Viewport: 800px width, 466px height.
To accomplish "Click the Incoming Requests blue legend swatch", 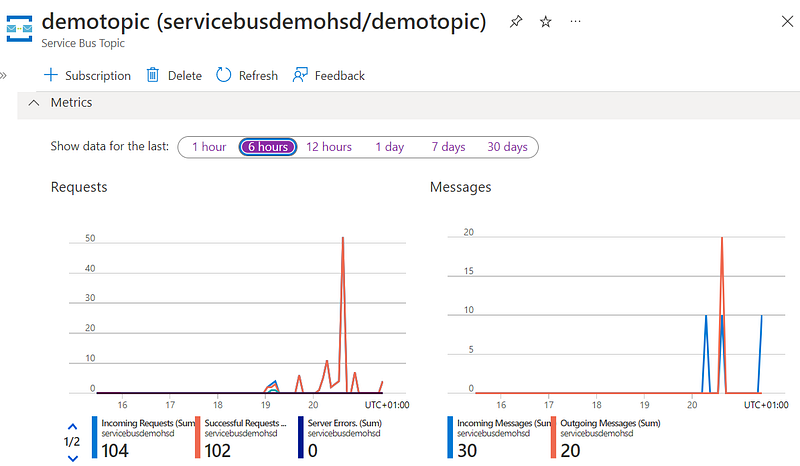I will click(x=95, y=437).
